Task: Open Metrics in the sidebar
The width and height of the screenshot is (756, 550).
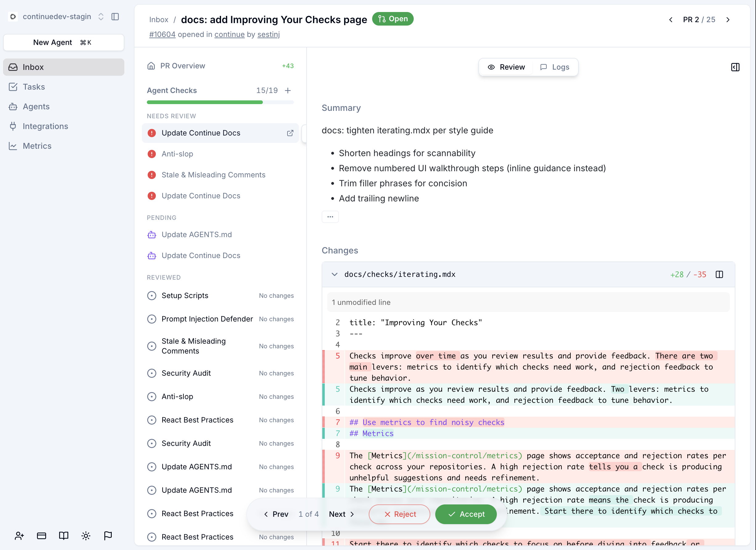Action: 37,146
